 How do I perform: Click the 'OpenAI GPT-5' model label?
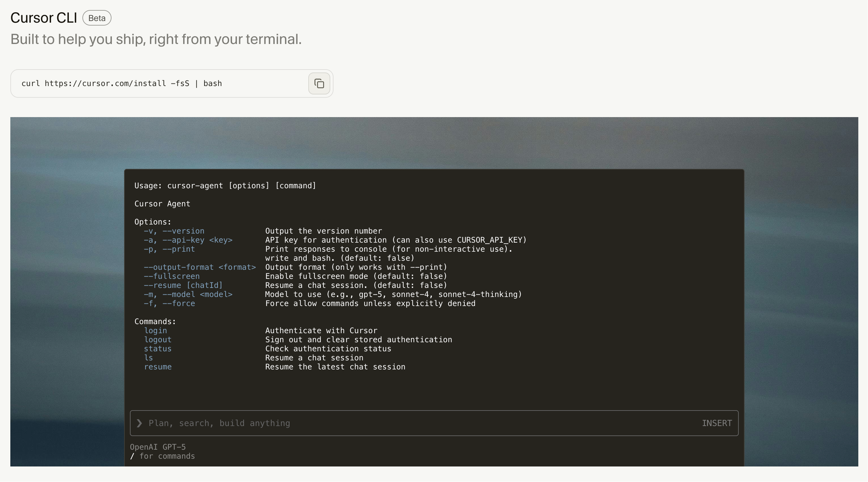[158, 447]
